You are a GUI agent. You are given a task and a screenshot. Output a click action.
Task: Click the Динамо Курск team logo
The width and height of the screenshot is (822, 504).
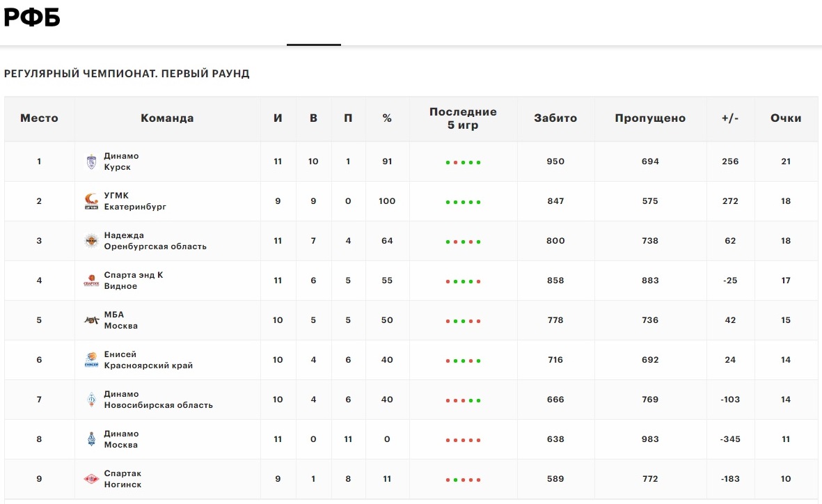coord(91,162)
